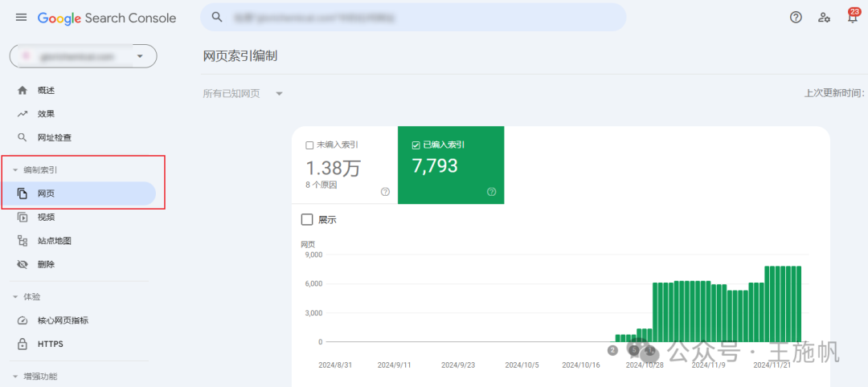
Task: Collapse the 编制索引 section
Action: 15,170
